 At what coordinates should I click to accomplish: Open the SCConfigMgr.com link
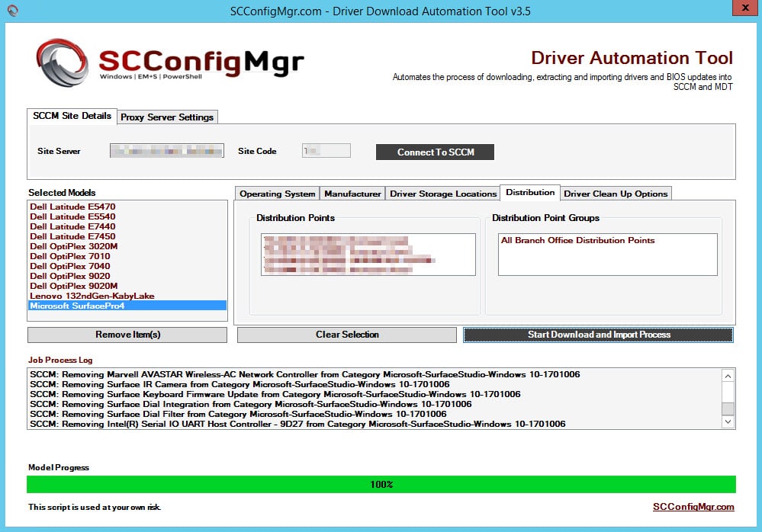693,507
